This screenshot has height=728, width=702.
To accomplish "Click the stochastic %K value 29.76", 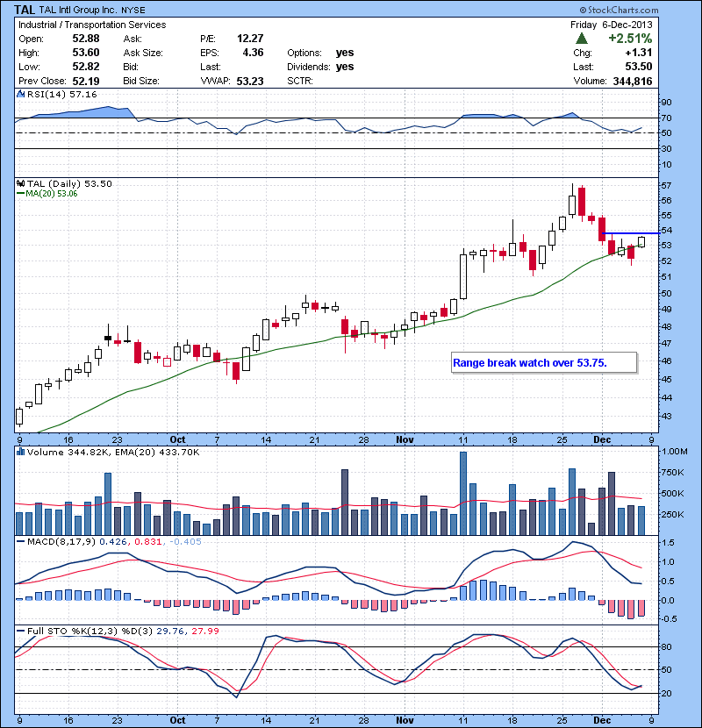I will [x=170, y=631].
